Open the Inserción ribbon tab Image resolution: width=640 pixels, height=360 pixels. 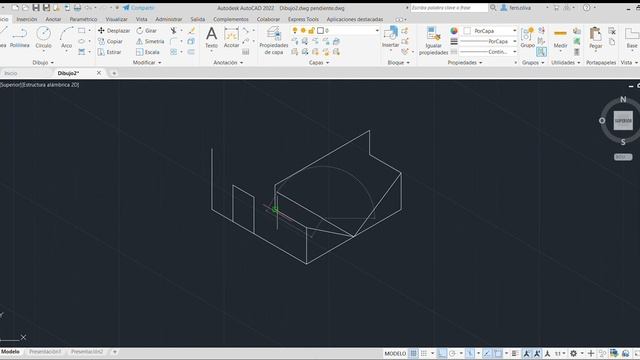[27, 19]
